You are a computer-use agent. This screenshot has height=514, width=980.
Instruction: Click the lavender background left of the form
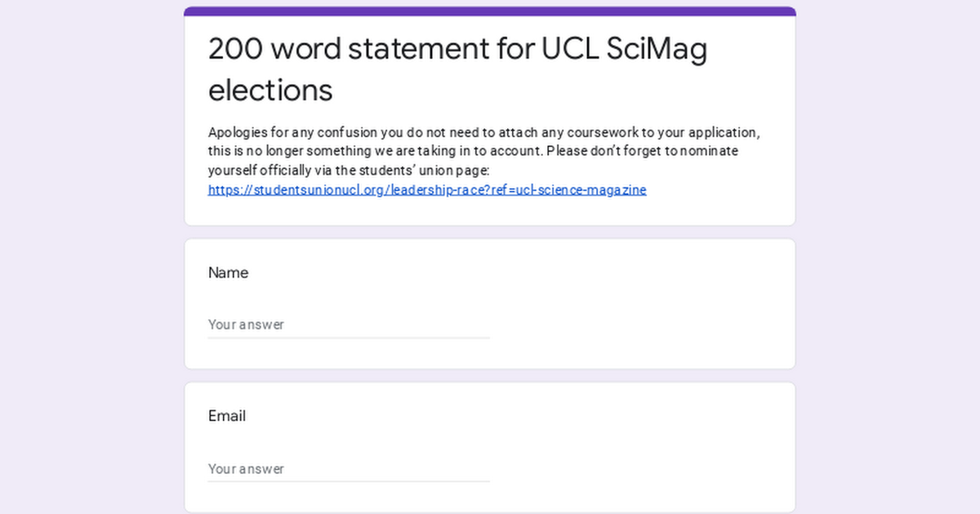90,261
